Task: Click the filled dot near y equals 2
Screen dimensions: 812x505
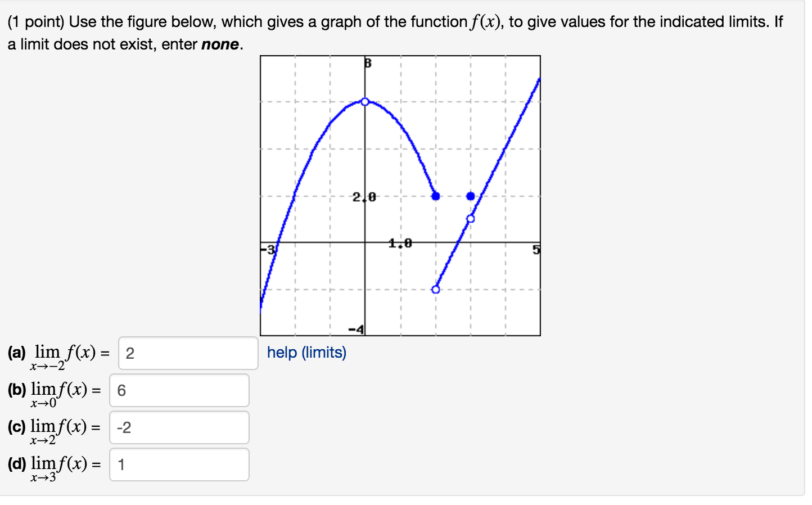Action: pos(436,195)
